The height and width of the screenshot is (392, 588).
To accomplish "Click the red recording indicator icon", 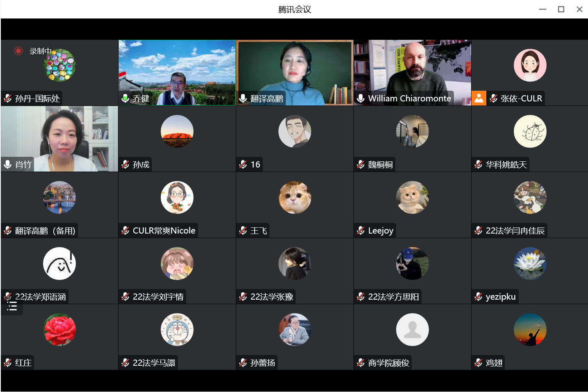I will pyautogui.click(x=18, y=51).
